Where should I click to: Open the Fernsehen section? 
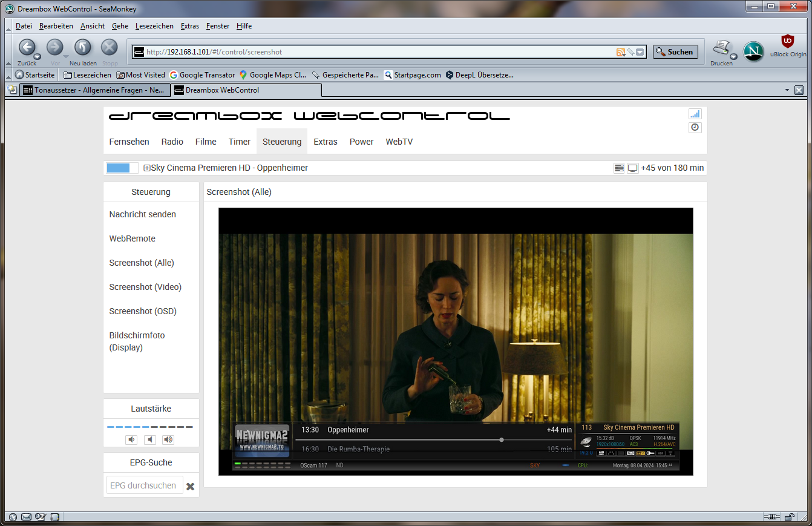coord(129,142)
